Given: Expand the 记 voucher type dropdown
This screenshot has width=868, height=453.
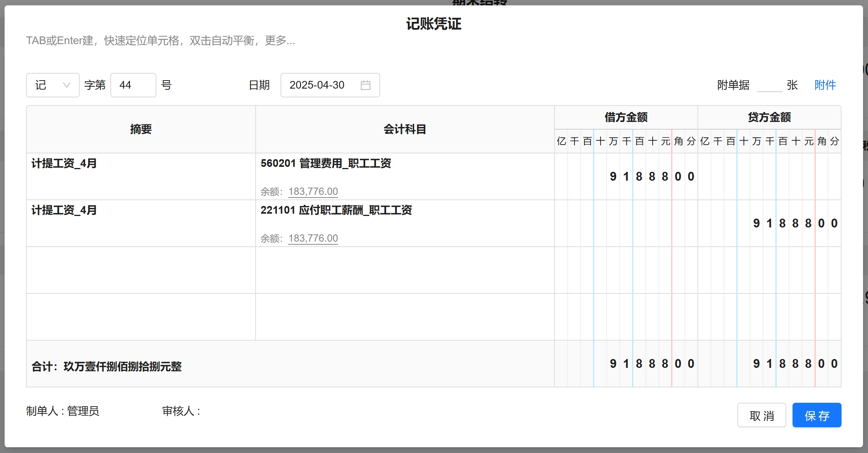Looking at the screenshot, I should coord(53,85).
